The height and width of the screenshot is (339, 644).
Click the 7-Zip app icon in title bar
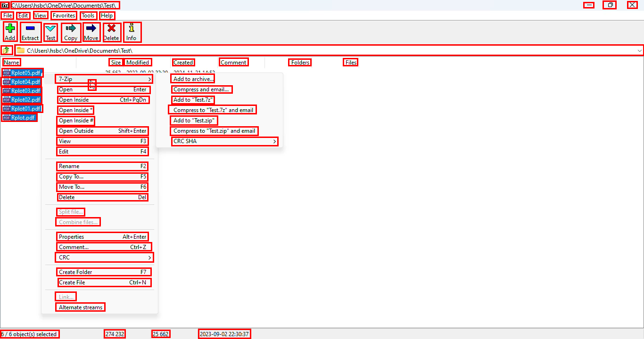pyautogui.click(x=5, y=5)
